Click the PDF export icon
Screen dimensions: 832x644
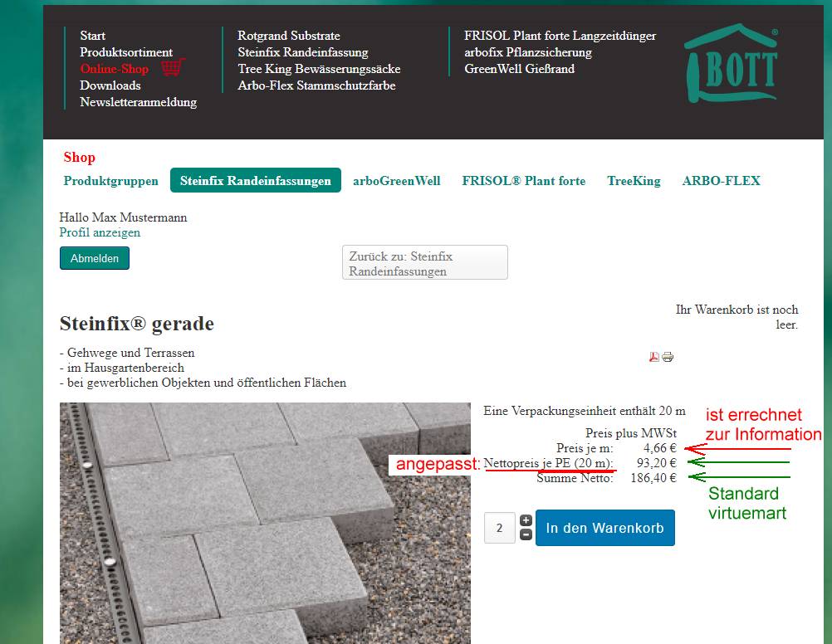coord(654,357)
